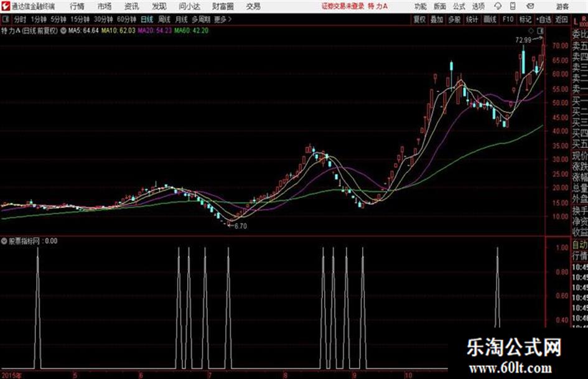The image size is (588, 379).
Task: Click the 多股 multi-stock button
Action: click(454, 19)
